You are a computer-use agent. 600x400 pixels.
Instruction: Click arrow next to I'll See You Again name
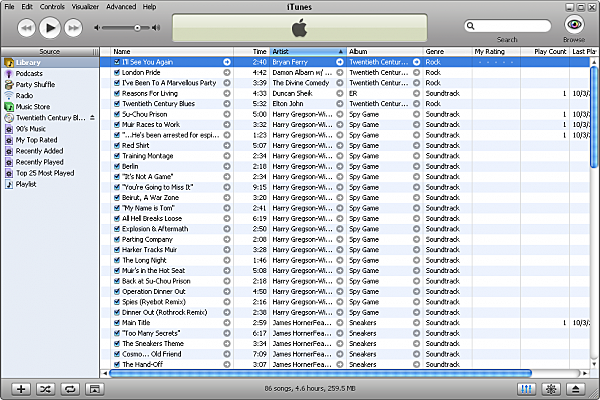click(227, 62)
